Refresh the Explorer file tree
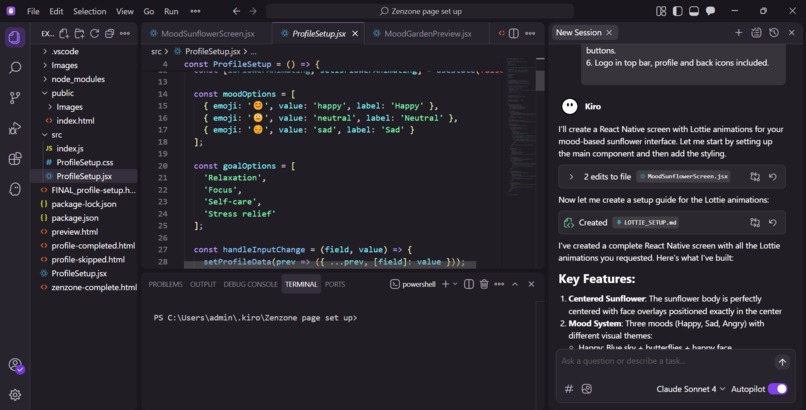This screenshot has height=410, width=806. (x=94, y=33)
